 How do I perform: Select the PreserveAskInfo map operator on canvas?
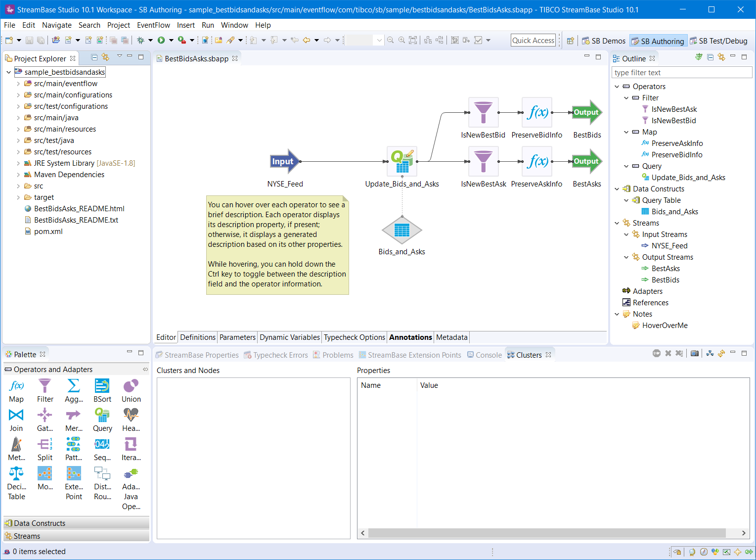click(x=537, y=161)
